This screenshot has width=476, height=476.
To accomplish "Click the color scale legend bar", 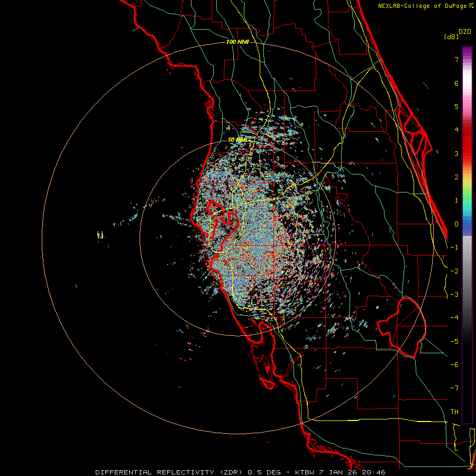I will point(467,235).
